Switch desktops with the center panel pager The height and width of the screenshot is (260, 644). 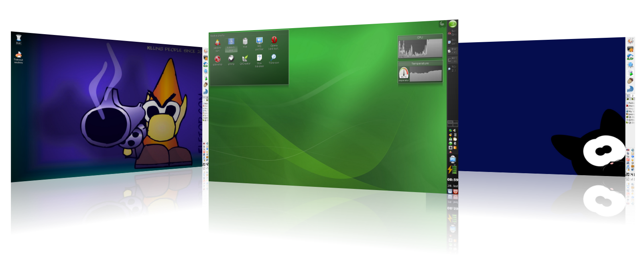coord(453,123)
